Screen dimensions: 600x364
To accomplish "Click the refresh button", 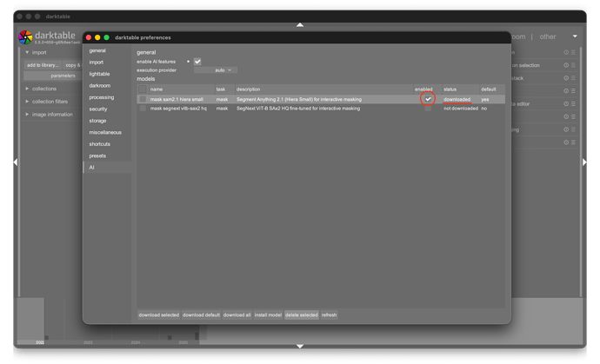I will point(329,315).
